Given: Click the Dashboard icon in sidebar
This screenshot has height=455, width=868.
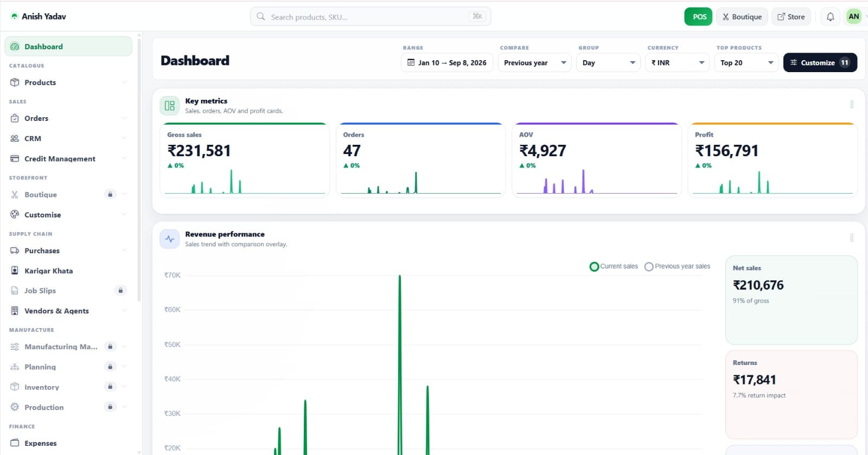Looking at the screenshot, I should tap(15, 47).
